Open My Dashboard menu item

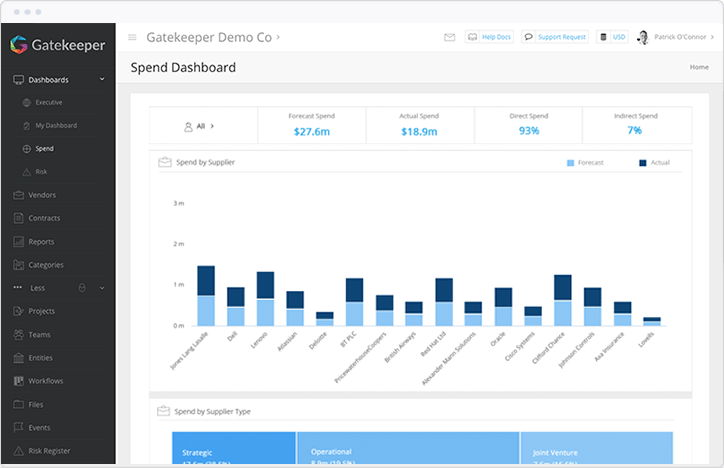(58, 126)
